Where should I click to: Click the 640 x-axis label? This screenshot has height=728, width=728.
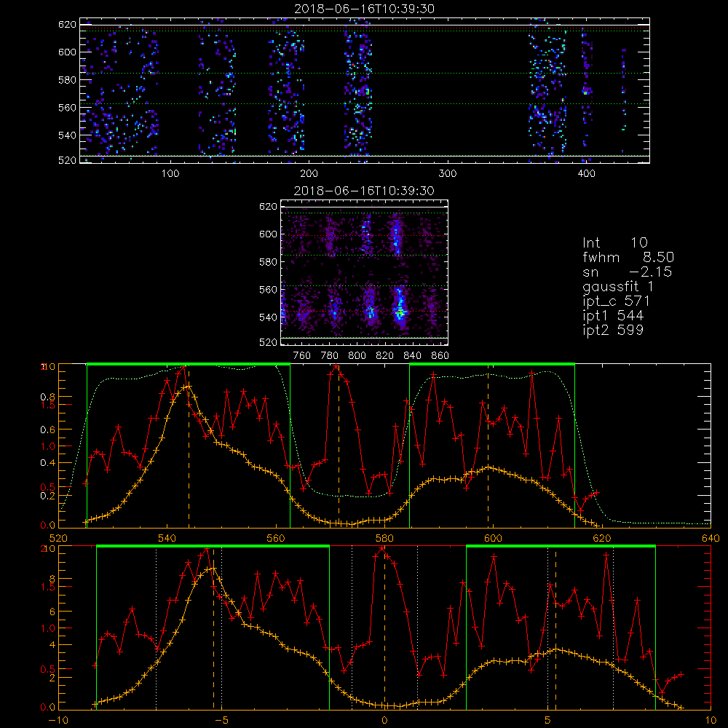[711, 539]
